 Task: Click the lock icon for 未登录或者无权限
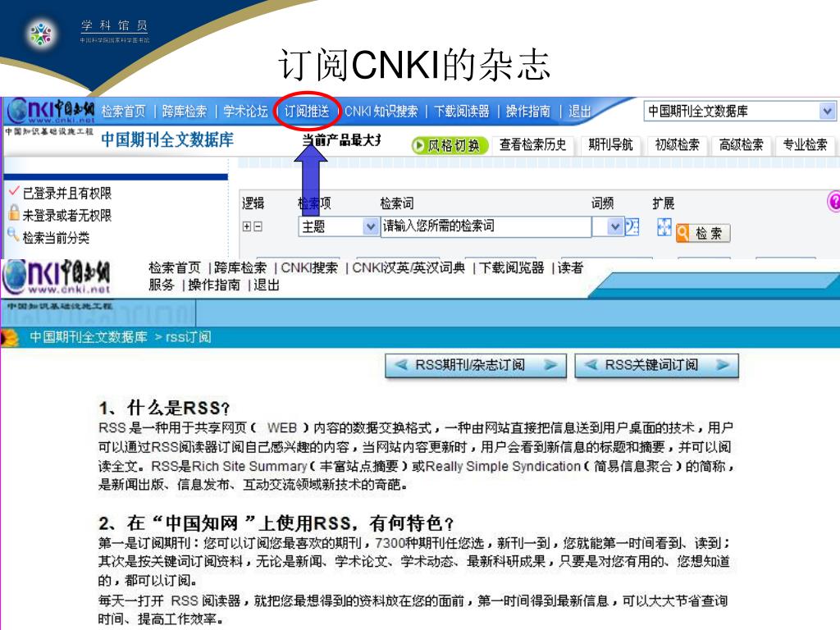14,213
